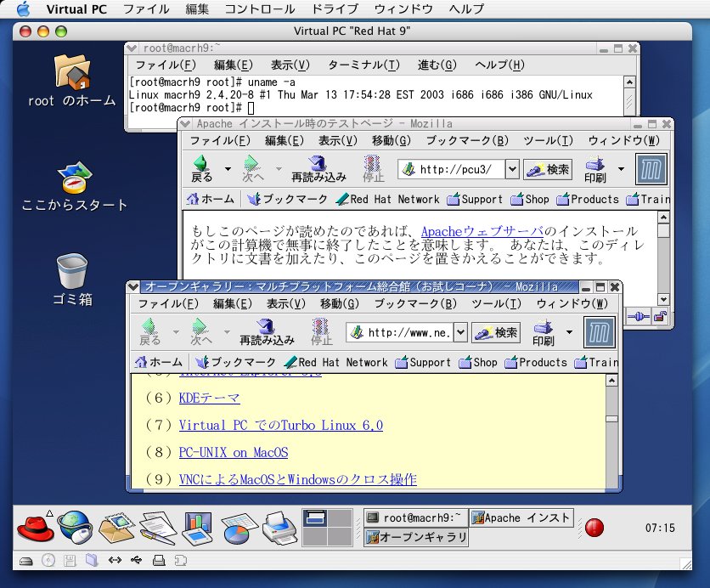Click the http://pcu3/ address field
The image size is (710, 588).
click(451, 169)
